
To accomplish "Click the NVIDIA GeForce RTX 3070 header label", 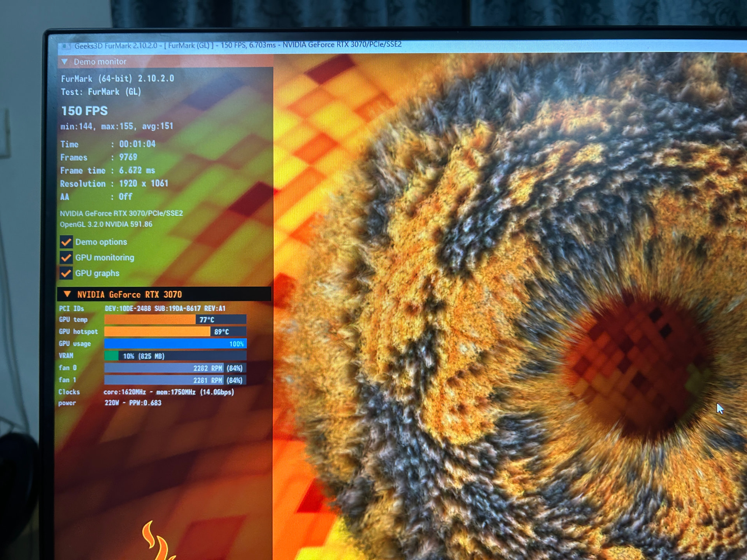I will [129, 294].
